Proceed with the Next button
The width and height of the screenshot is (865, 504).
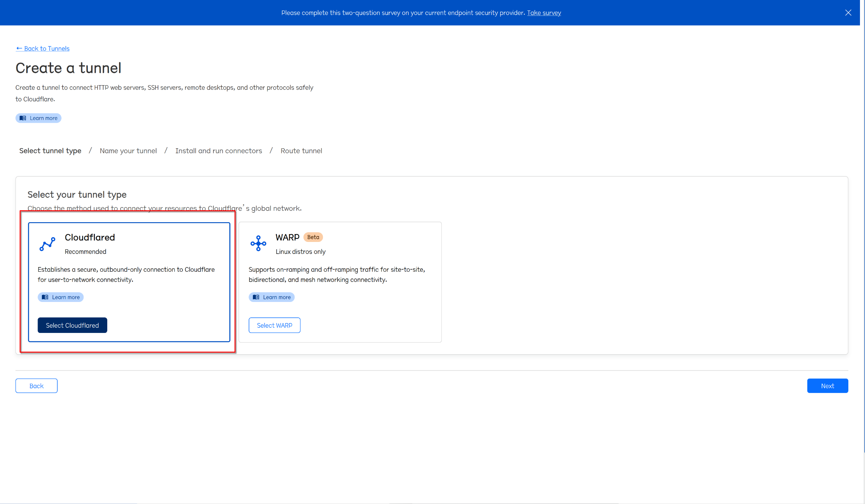pyautogui.click(x=827, y=386)
